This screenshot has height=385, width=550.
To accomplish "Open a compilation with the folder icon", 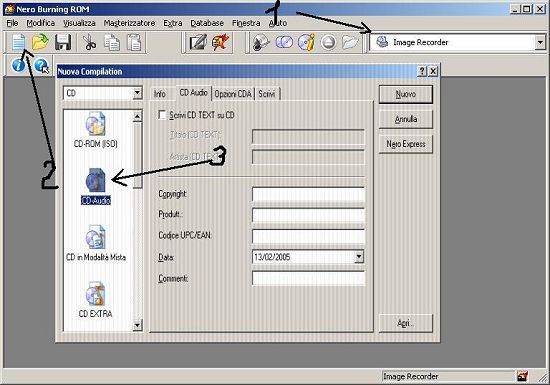I will coord(40,42).
